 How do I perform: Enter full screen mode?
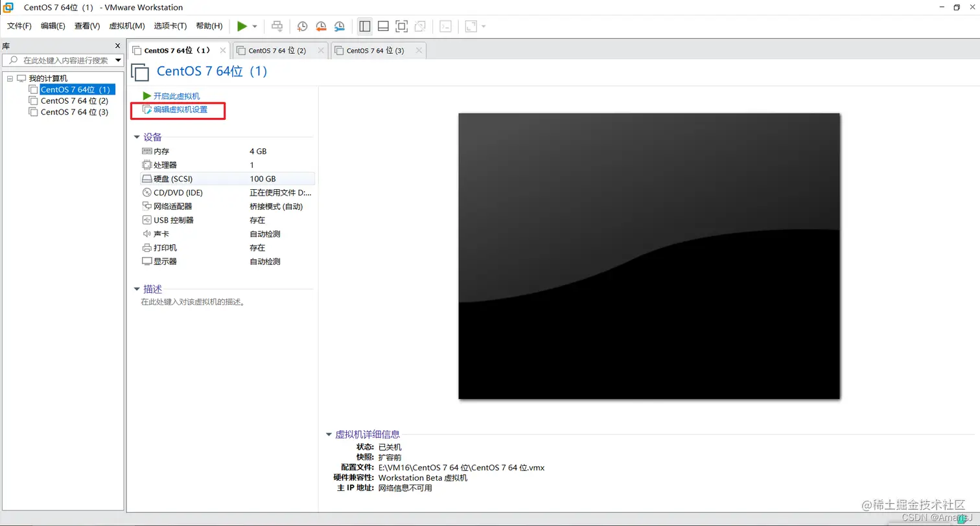[x=401, y=26]
